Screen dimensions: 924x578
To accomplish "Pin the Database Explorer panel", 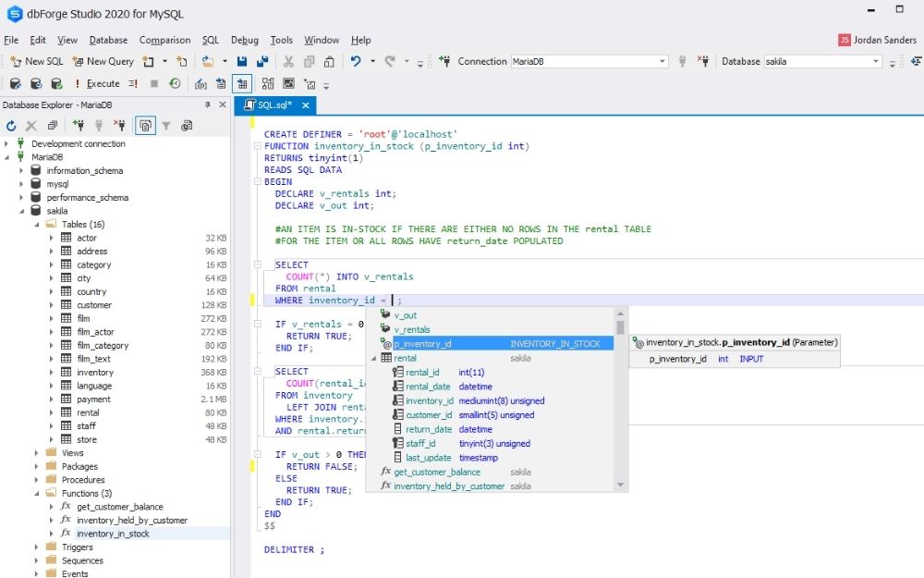I will pos(208,104).
